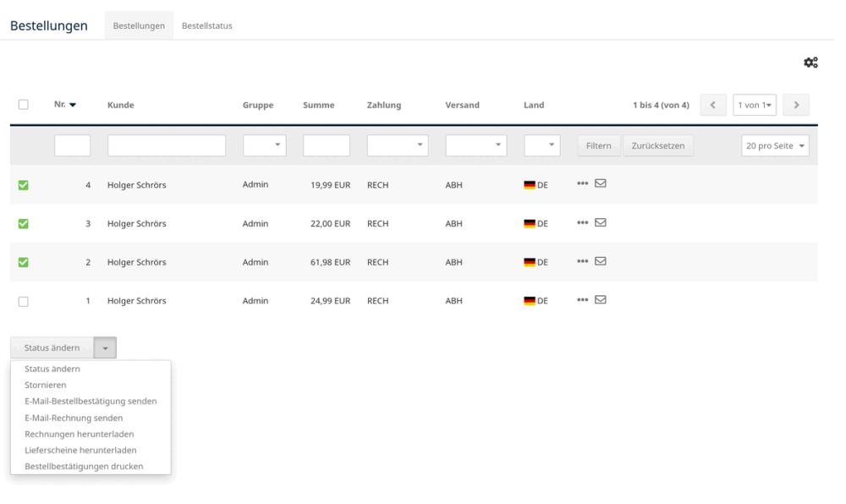The height and width of the screenshot is (504, 846).
Task: Send email for order 4
Action: [x=601, y=184]
